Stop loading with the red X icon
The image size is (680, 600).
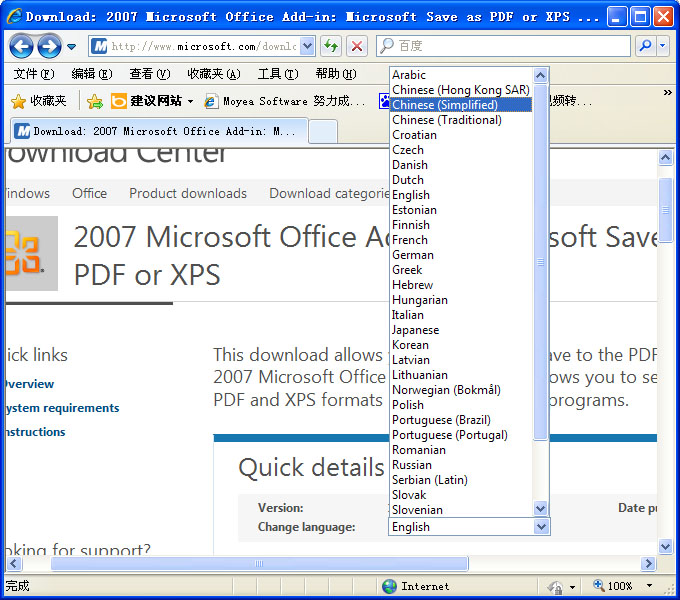[x=357, y=46]
